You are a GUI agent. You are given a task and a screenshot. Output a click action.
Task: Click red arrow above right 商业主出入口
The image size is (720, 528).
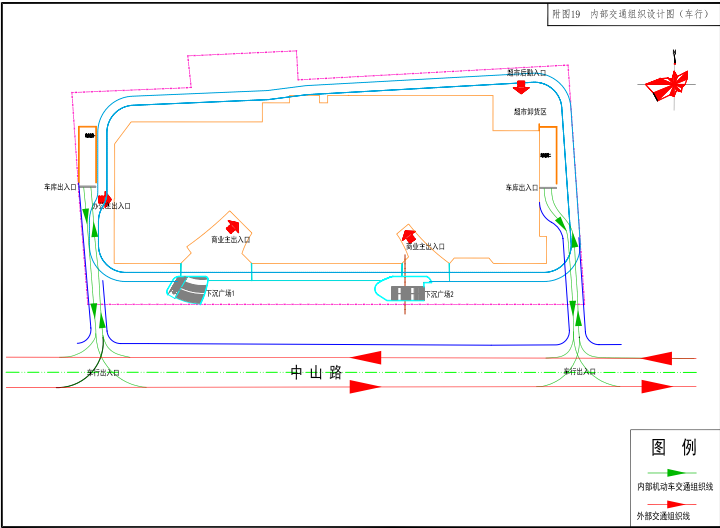408,236
